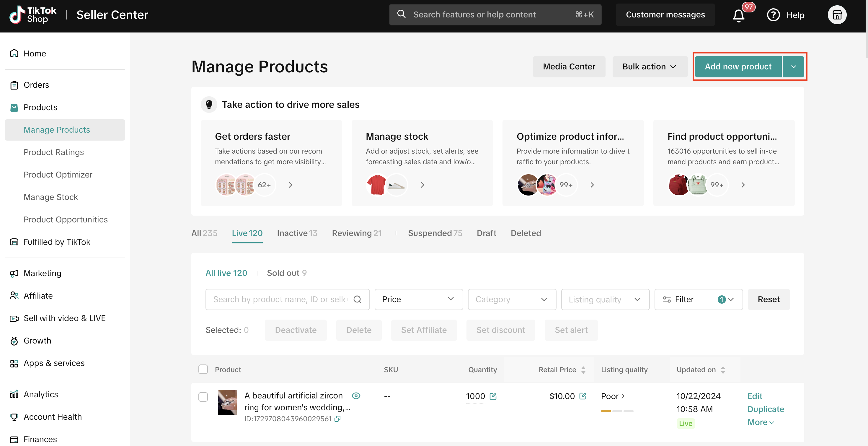Select the zircon ring product checkbox
This screenshot has width=868, height=446.
click(x=203, y=397)
